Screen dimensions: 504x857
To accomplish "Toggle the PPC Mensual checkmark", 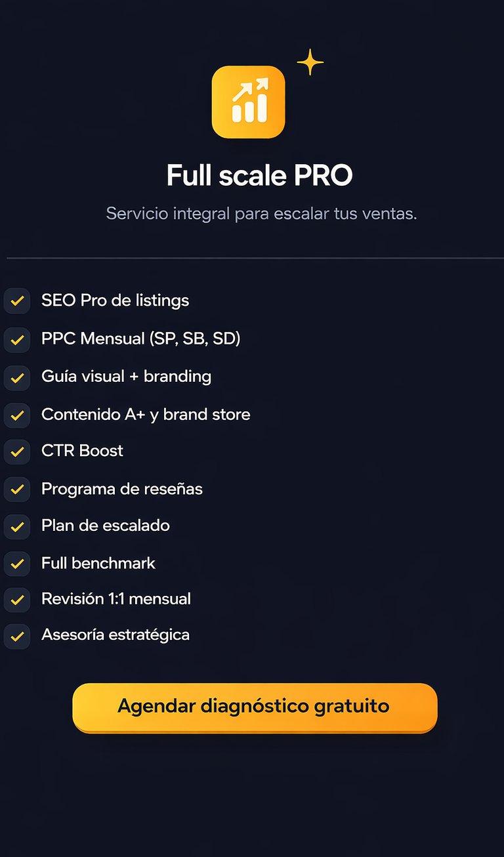I will coord(17,340).
